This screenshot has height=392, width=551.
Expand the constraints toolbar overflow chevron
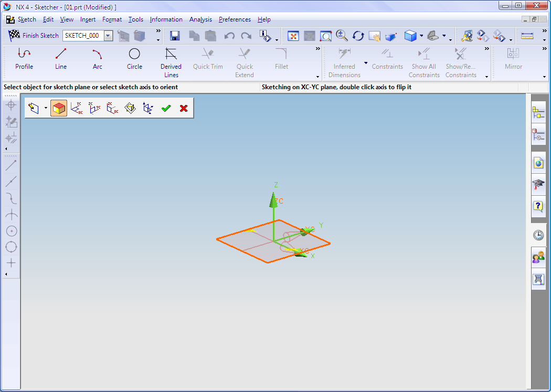click(x=486, y=49)
